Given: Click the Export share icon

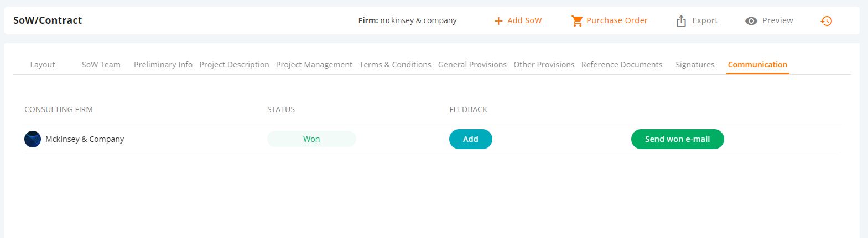Looking at the screenshot, I should 681,21.
